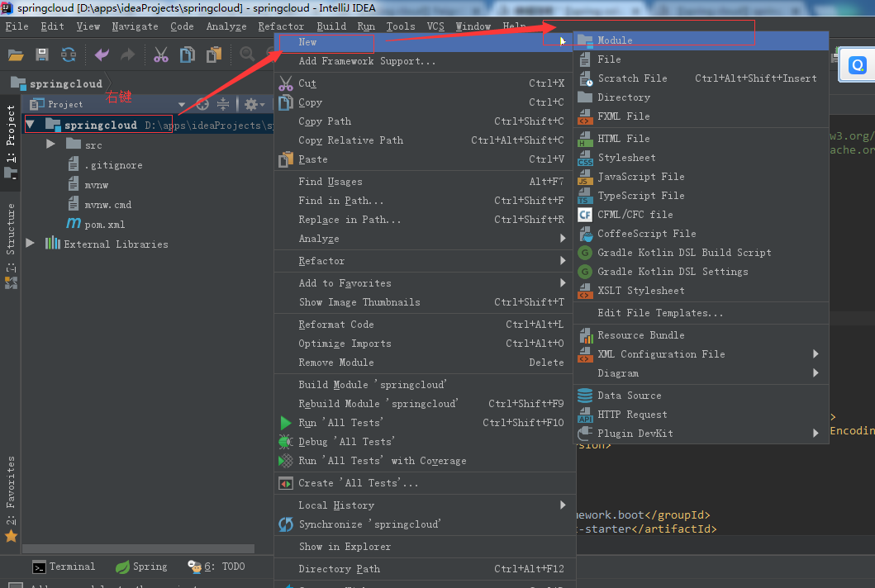Image resolution: width=875 pixels, height=588 pixels.
Task: Open the Build menu
Action: [331, 26]
